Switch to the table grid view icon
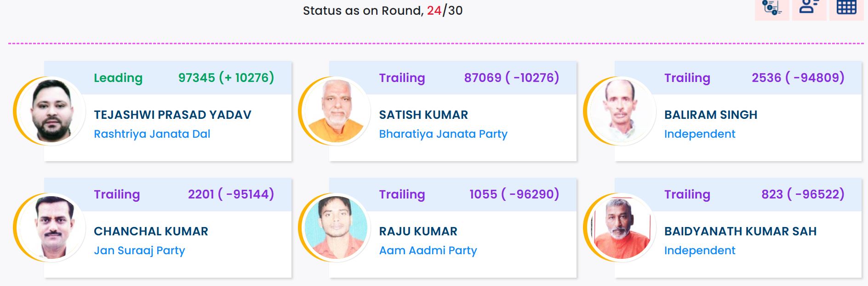The height and width of the screenshot is (286, 868). point(846,8)
